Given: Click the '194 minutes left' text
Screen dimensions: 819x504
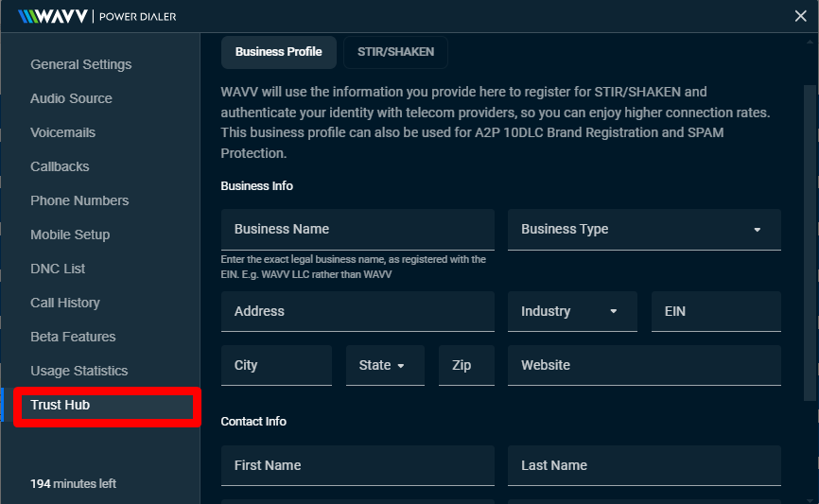Looking at the screenshot, I should (x=73, y=483).
